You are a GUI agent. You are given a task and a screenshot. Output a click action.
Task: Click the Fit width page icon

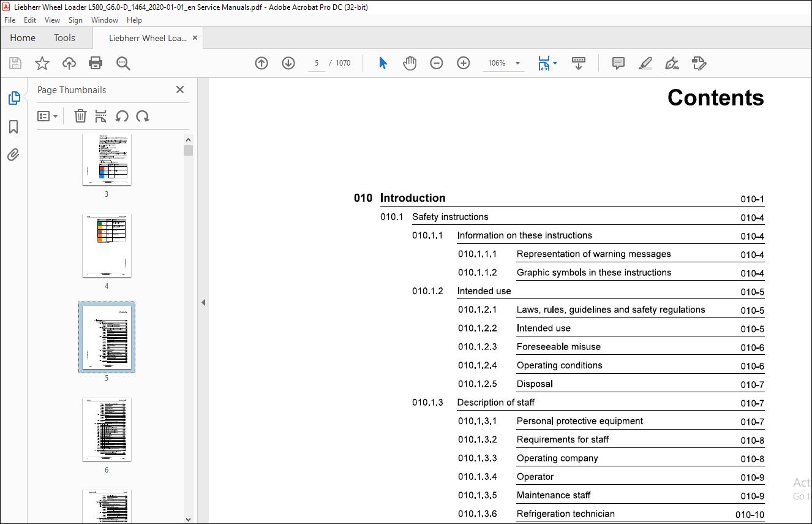(x=544, y=63)
